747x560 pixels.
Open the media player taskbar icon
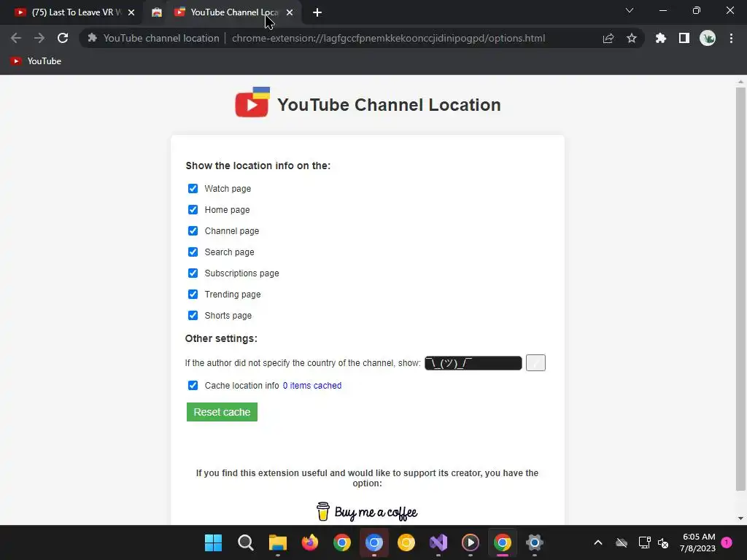click(x=471, y=542)
